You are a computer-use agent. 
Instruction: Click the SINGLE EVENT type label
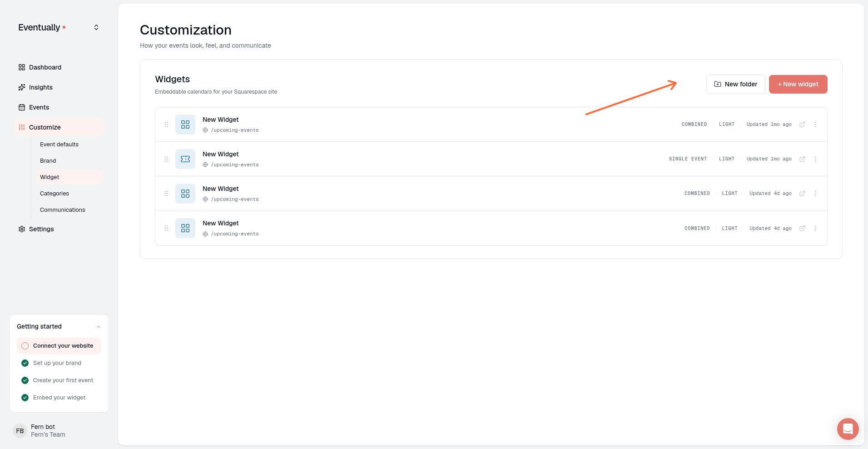click(688, 159)
